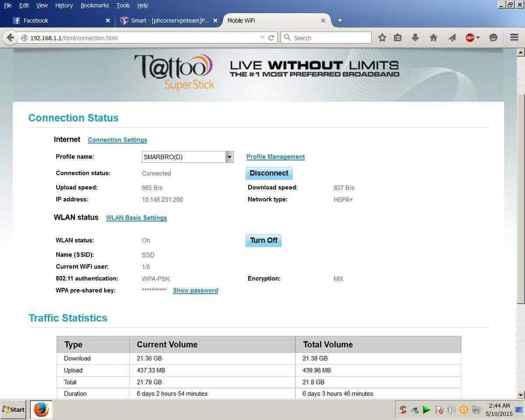Click the WLAN Turn Off button
The image size is (525, 420).
coord(263,241)
